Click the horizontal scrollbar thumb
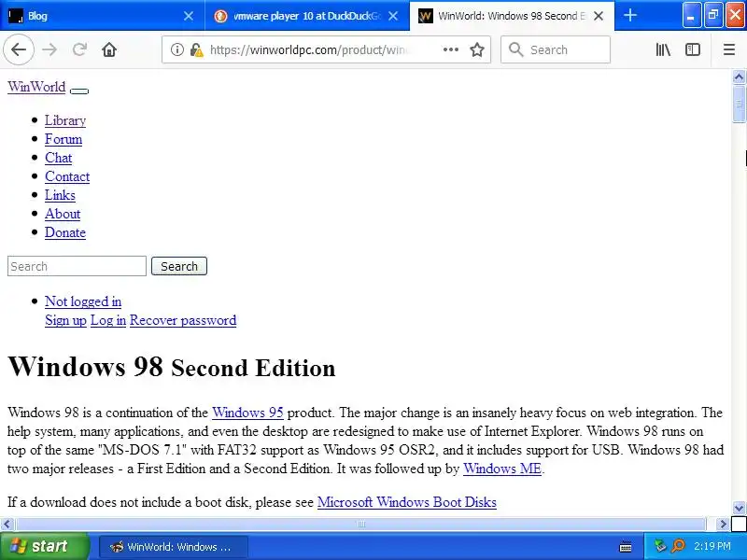The height and width of the screenshot is (560, 747). (361, 525)
